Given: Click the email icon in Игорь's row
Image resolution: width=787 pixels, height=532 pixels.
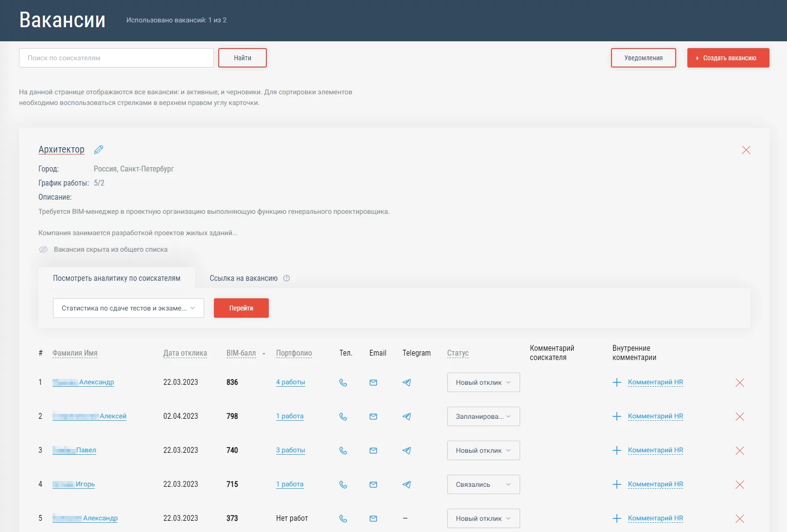Looking at the screenshot, I should [x=373, y=484].
